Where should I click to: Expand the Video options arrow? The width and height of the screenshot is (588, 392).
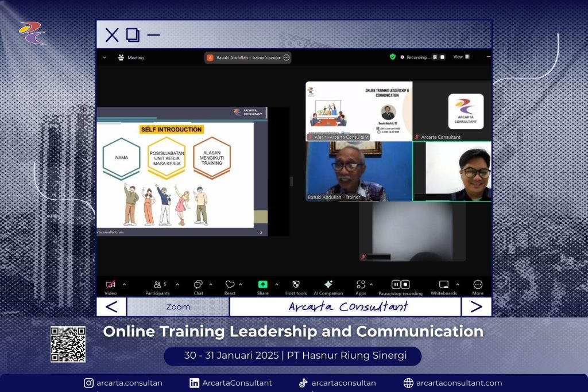coord(125,284)
